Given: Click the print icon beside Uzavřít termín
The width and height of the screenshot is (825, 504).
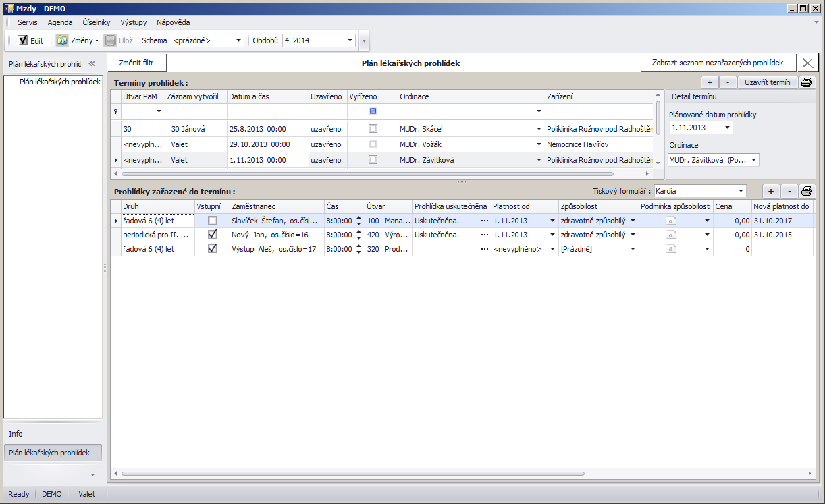Looking at the screenshot, I should (807, 83).
